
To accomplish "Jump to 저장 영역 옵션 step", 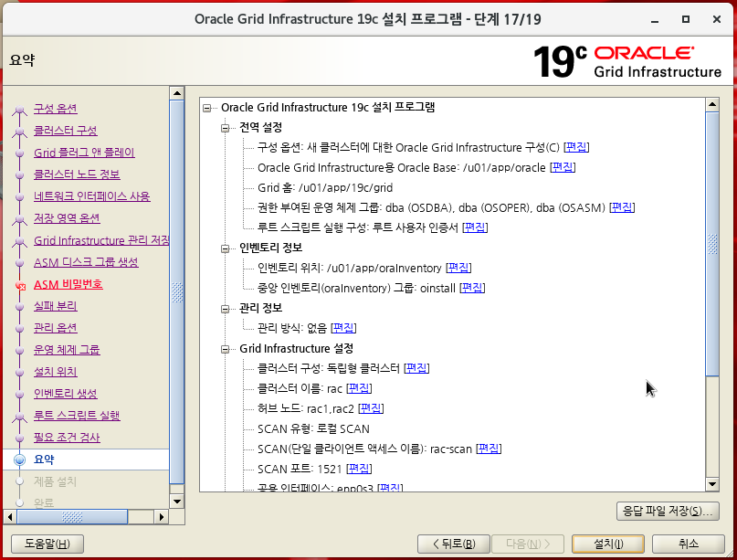I will [x=67, y=218].
